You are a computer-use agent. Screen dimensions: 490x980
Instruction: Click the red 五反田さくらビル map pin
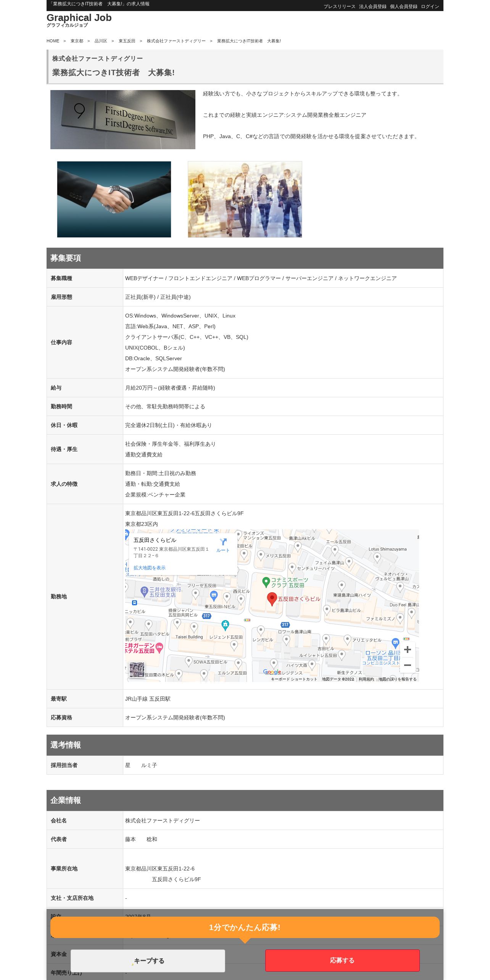coord(272,599)
